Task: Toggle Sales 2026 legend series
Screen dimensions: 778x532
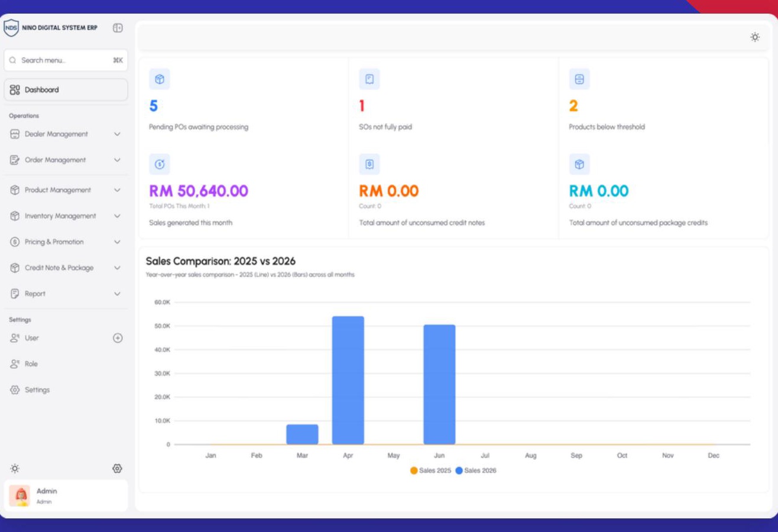Action: 476,471
